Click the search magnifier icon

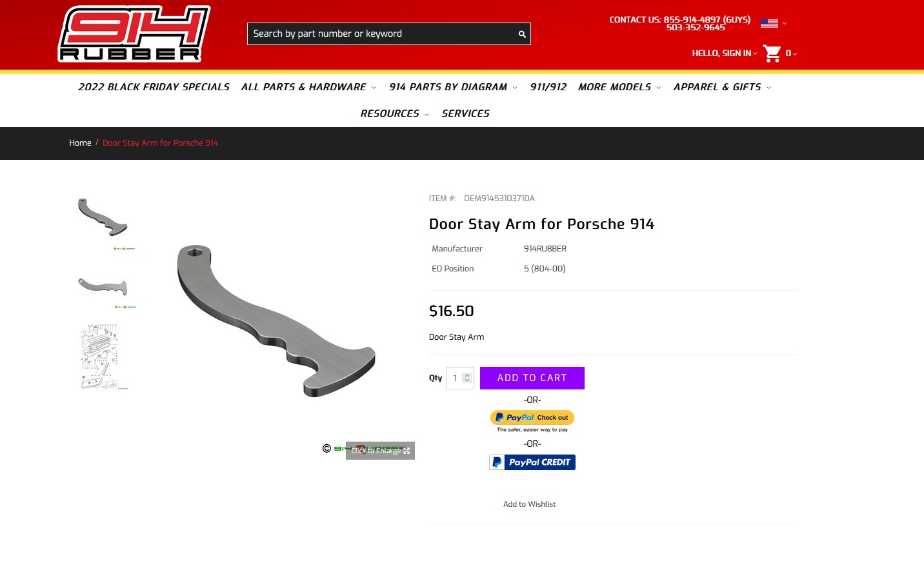pos(522,34)
